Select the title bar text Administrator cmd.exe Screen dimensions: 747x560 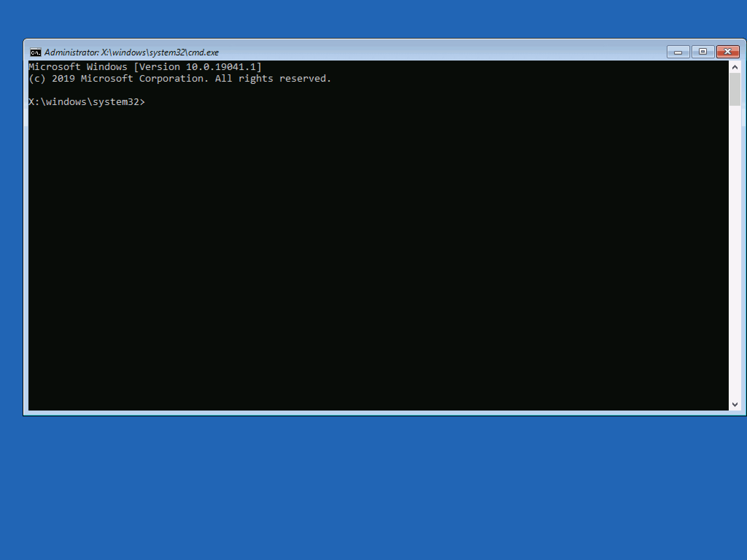pyautogui.click(x=131, y=52)
